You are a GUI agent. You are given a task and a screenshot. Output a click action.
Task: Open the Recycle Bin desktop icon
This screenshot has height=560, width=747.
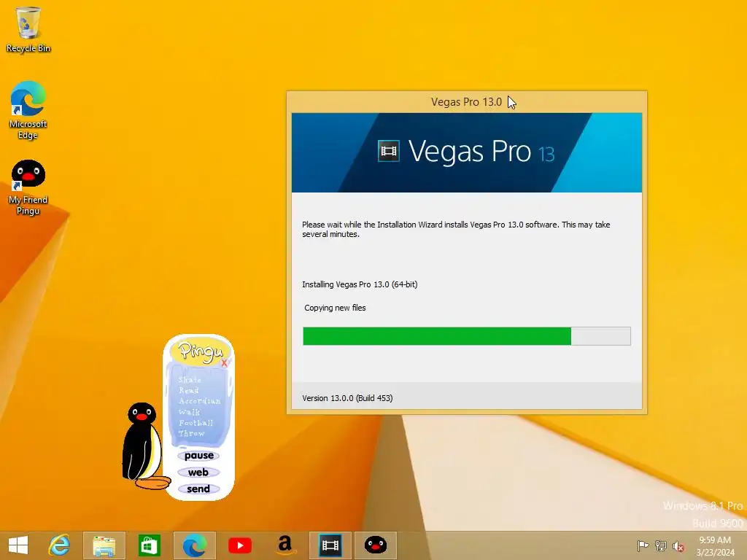(x=28, y=29)
